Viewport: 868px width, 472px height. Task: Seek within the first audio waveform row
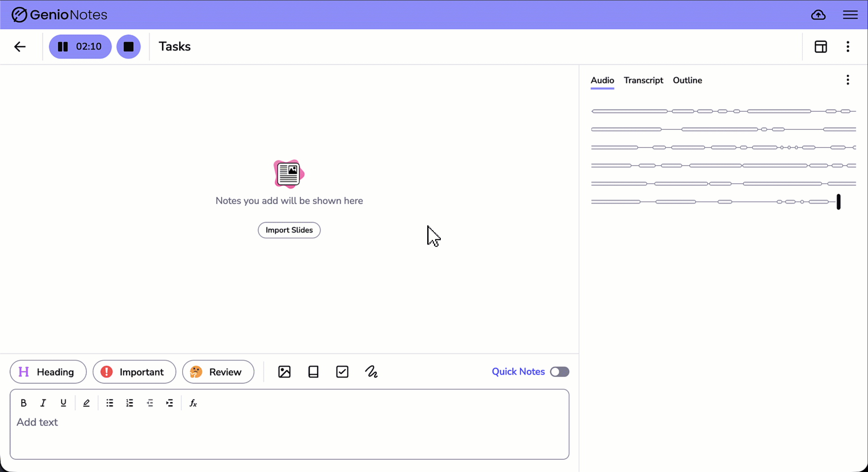723,111
